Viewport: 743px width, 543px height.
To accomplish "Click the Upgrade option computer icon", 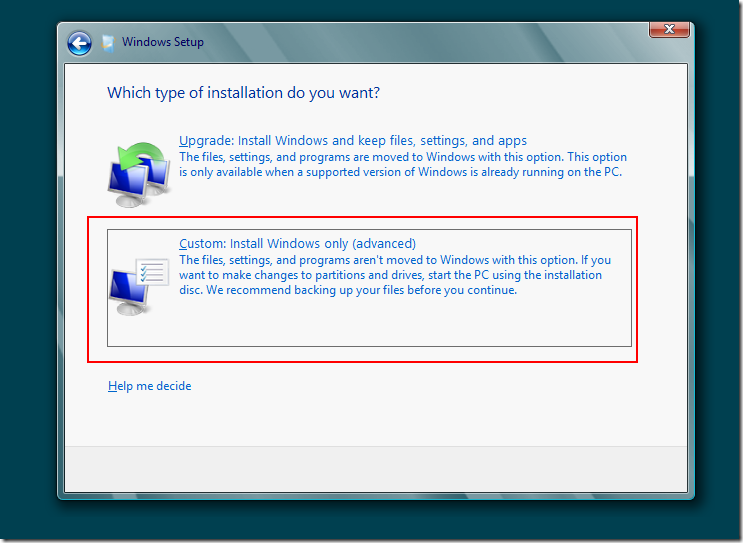I will [139, 174].
